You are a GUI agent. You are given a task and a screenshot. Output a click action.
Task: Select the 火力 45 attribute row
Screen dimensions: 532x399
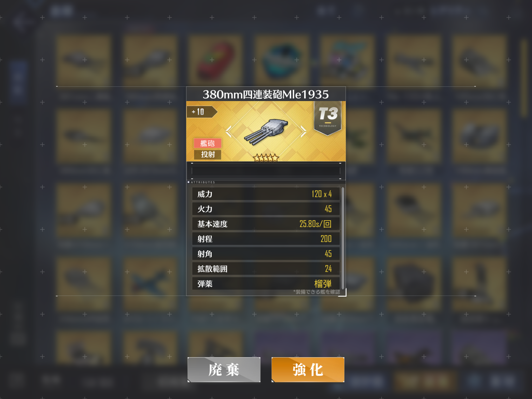click(x=266, y=209)
